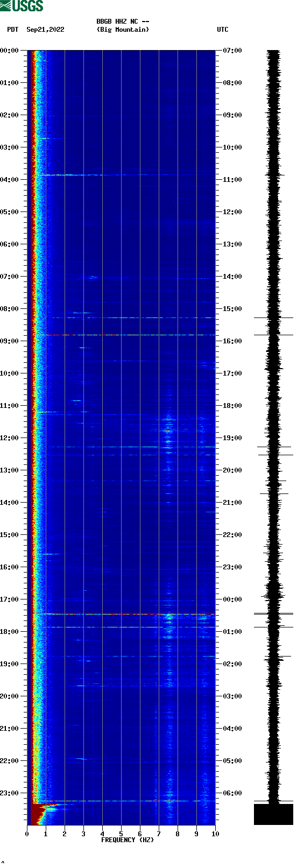This screenshot has height=868, width=297.
Task: Click the (Big Mountain) station label
Action: tap(123, 30)
